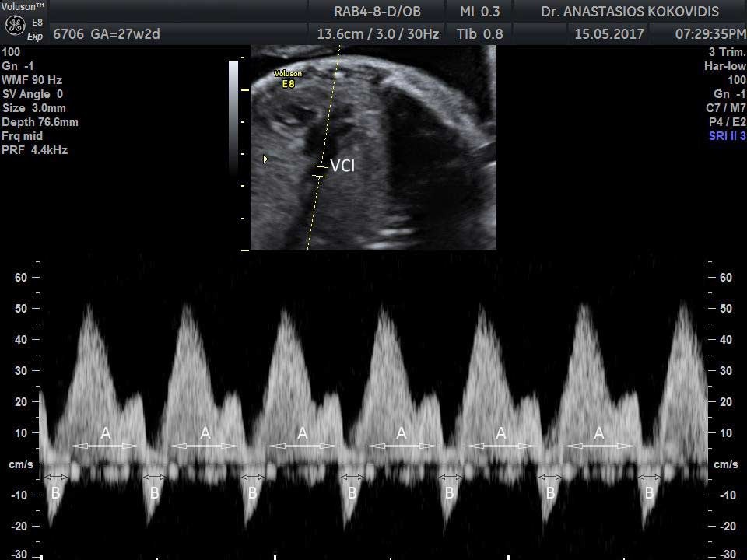747x560 pixels.
Task: Click the "Har-low" harmonic setting
Action: (x=725, y=66)
